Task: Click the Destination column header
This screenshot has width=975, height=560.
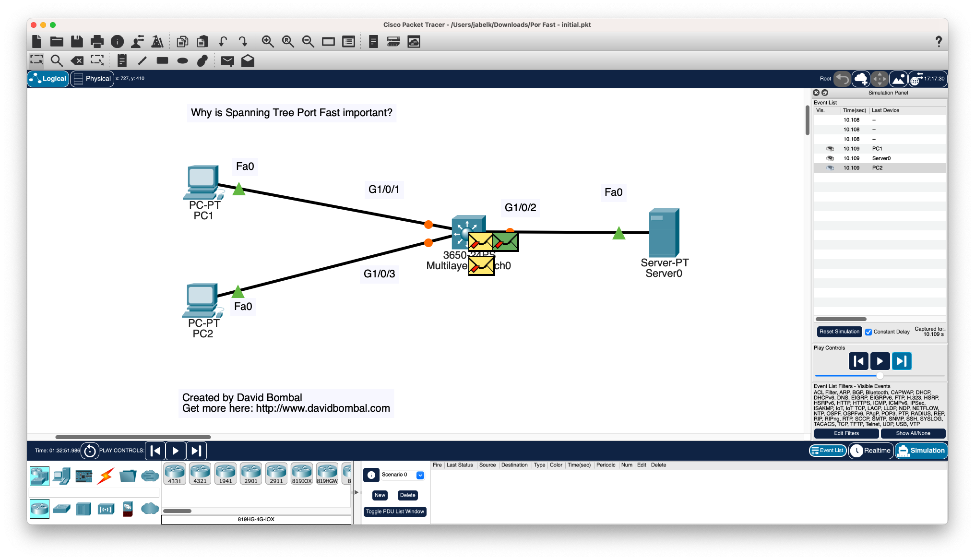Action: pyautogui.click(x=514, y=465)
